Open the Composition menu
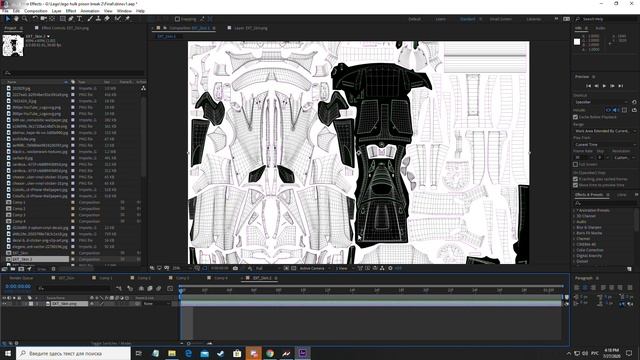The width and height of the screenshot is (640, 360). click(x=36, y=11)
